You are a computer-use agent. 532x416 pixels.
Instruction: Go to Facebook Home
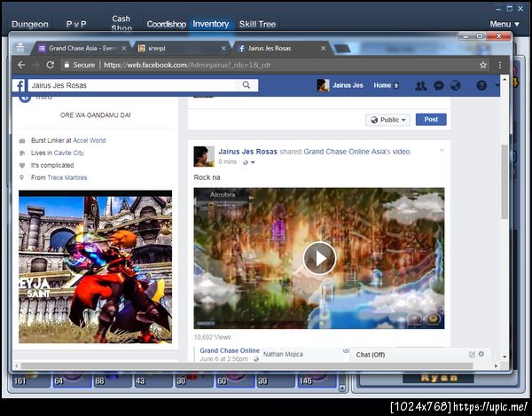pos(382,85)
